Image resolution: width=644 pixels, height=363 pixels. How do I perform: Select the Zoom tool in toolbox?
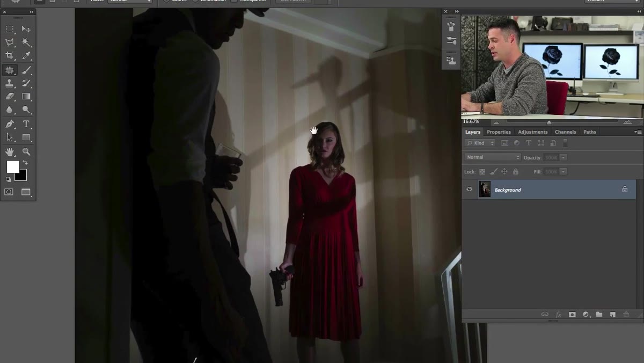coord(26,152)
